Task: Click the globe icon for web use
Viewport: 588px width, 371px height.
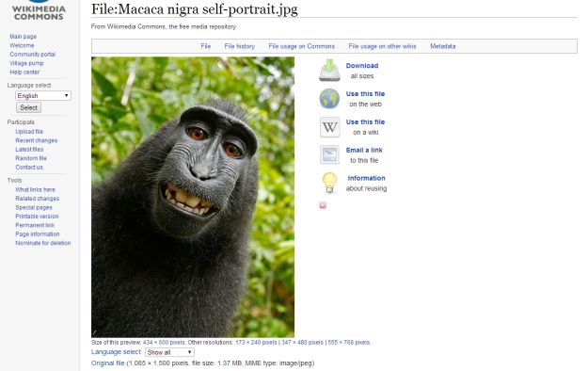Action: pyautogui.click(x=329, y=98)
